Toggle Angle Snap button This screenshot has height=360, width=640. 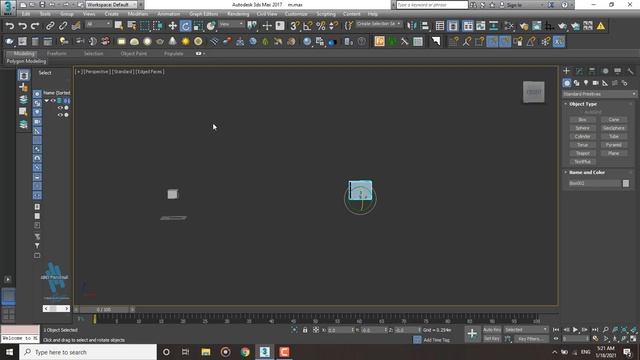[308, 26]
